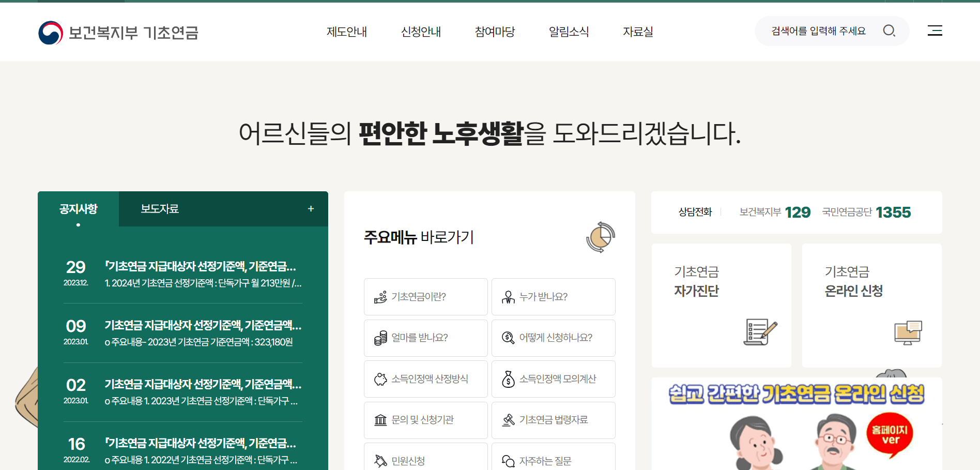Switch to the 보도자료 tab
Viewport: 980px width, 470px height.
point(159,208)
